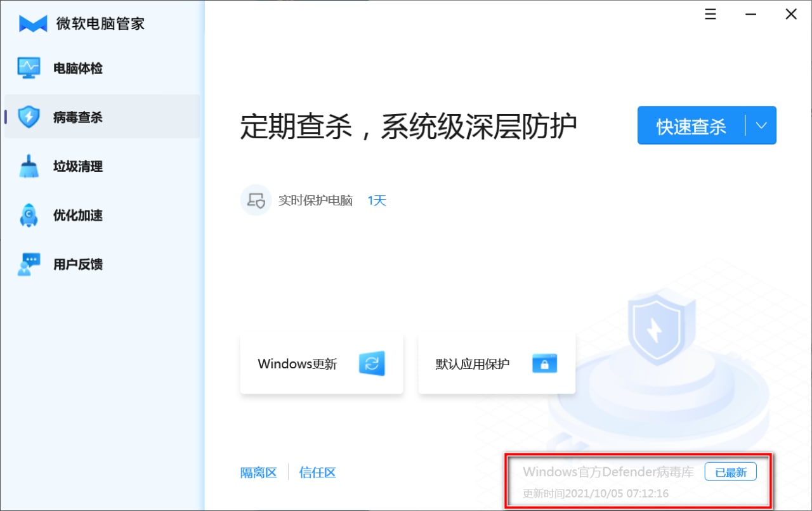Open the 垃圾清理 section
Image resolution: width=812 pixels, height=511 pixels.
(77, 167)
